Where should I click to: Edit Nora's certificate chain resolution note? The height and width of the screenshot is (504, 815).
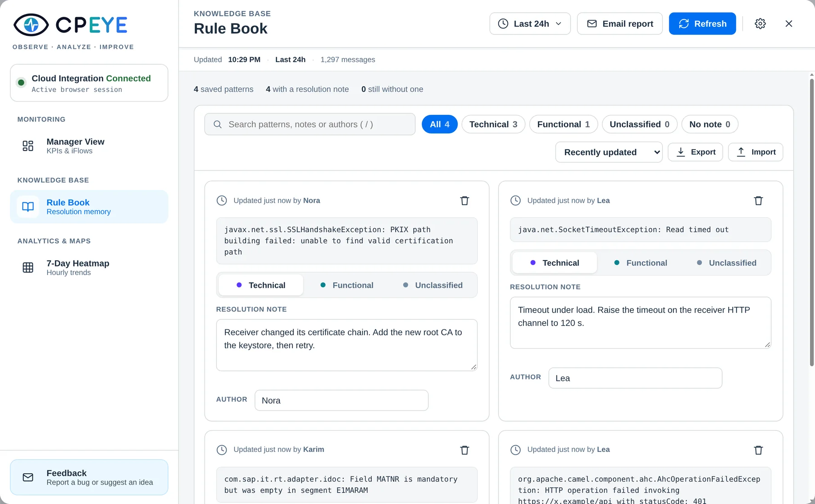tap(347, 345)
